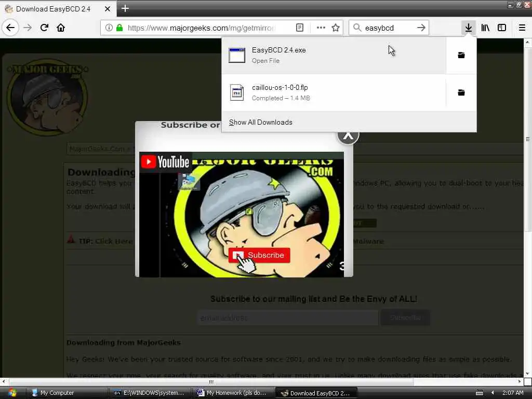Click the vertical scrollbar up arrow

click(527, 43)
